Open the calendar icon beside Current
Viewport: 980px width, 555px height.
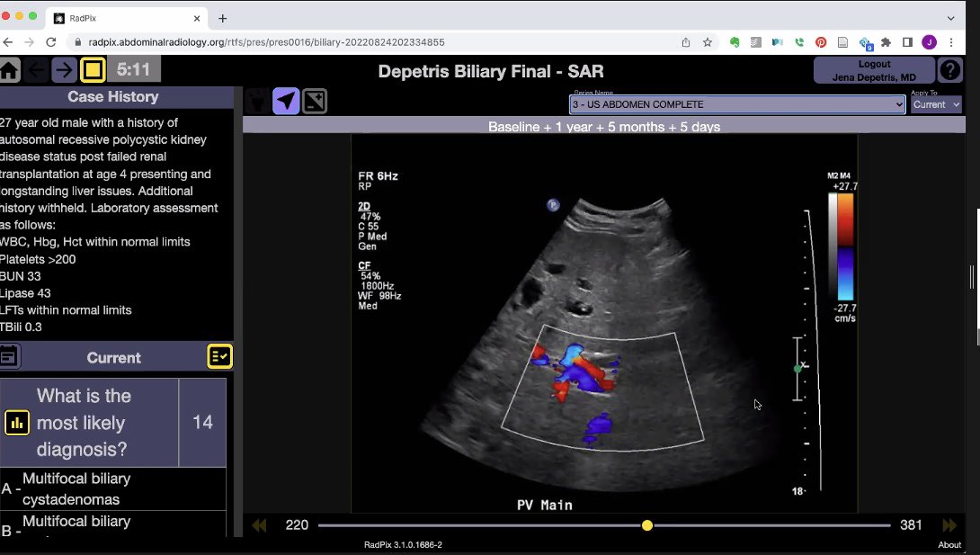pyautogui.click(x=9, y=357)
